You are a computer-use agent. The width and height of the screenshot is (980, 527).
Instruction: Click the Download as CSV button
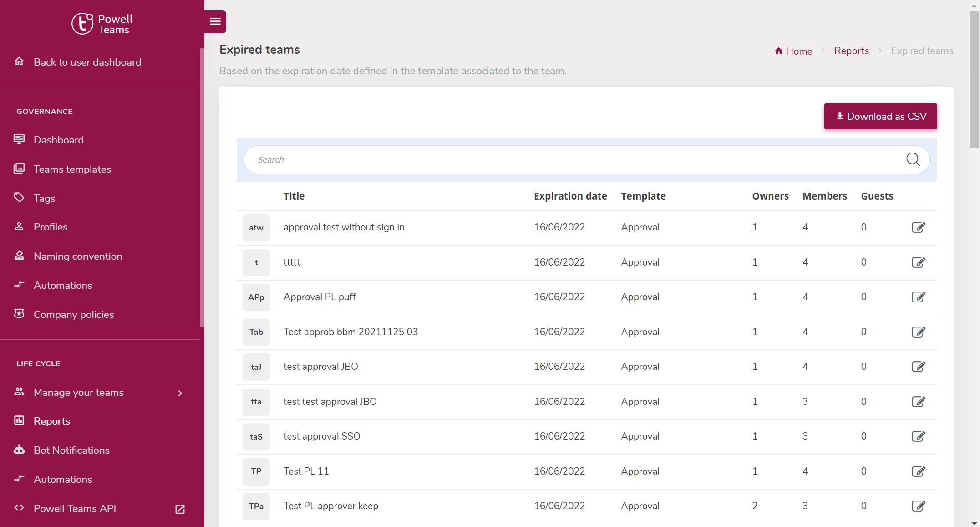pyautogui.click(x=880, y=116)
